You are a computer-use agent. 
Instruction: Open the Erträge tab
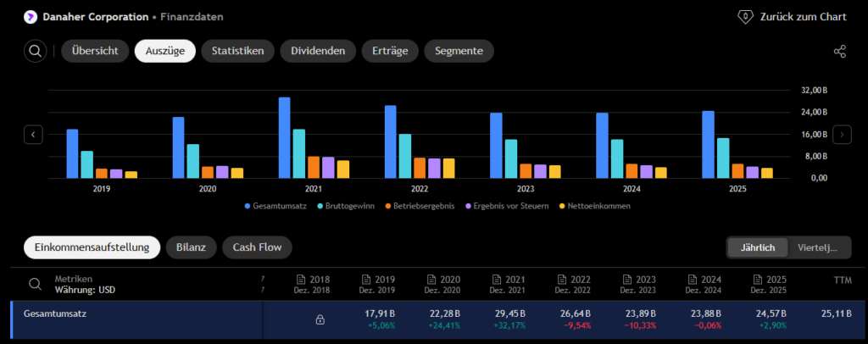click(390, 51)
